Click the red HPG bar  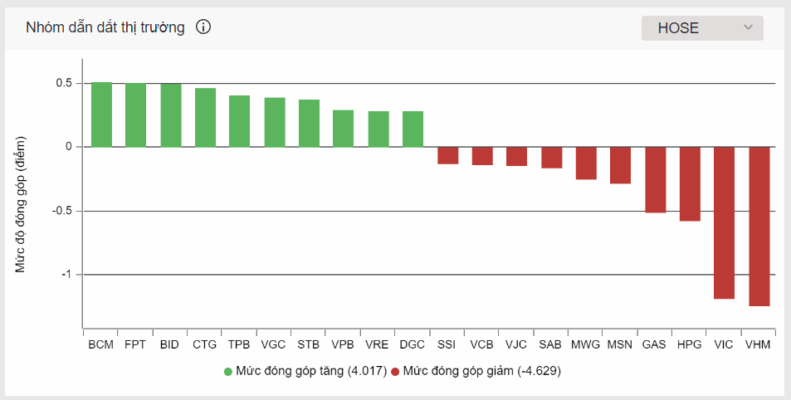[690, 183]
